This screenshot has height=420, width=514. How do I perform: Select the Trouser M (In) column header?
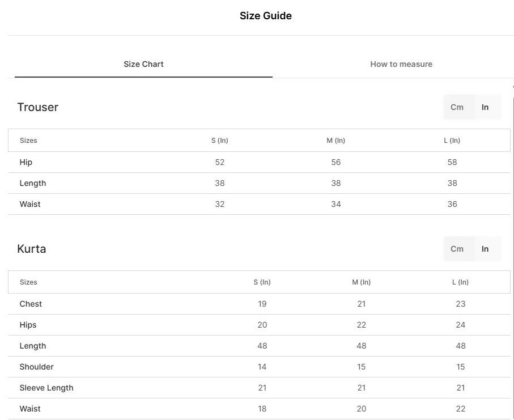pos(335,141)
